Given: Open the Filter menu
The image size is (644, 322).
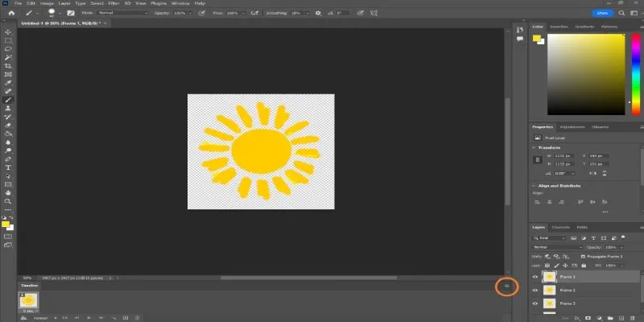Looking at the screenshot, I should (114, 3).
